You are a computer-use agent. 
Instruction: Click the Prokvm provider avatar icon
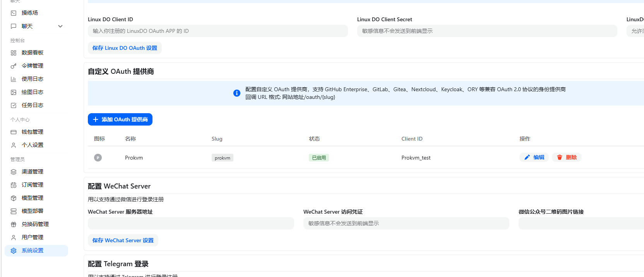pyautogui.click(x=98, y=158)
